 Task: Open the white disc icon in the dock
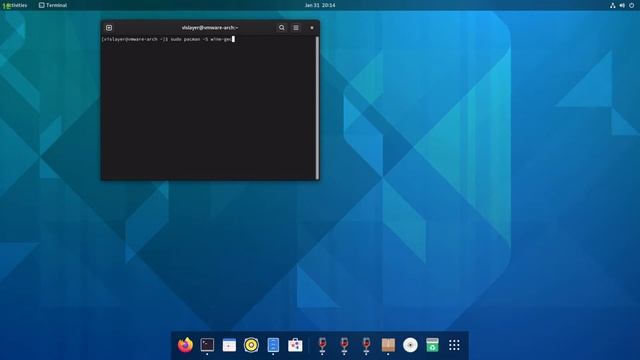pos(410,345)
